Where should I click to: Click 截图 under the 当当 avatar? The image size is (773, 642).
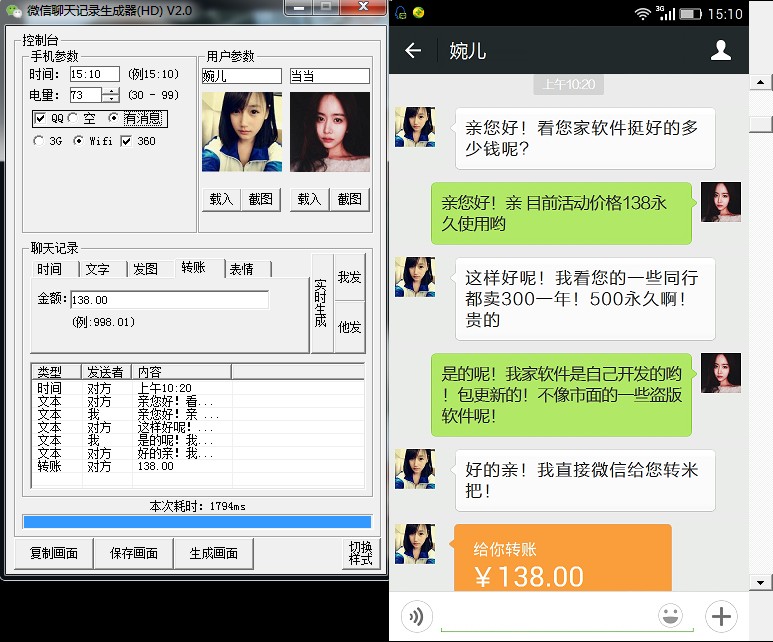[x=350, y=199]
